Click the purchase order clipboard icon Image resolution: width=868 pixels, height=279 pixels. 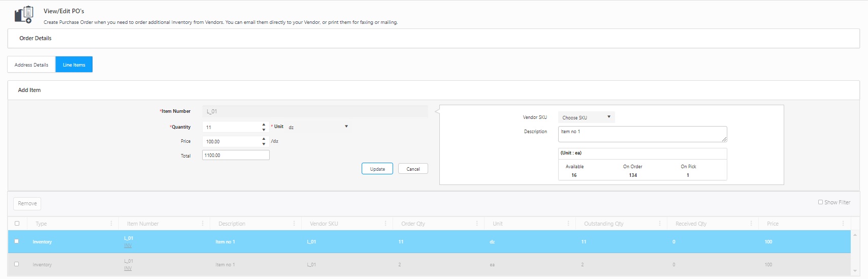pos(24,15)
